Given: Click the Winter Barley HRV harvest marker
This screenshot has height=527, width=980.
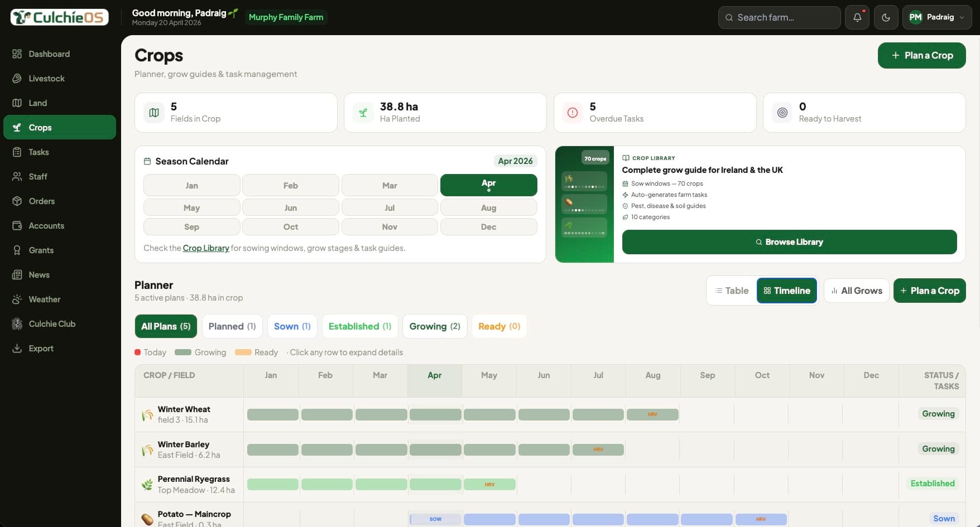Looking at the screenshot, I should coord(598,449).
